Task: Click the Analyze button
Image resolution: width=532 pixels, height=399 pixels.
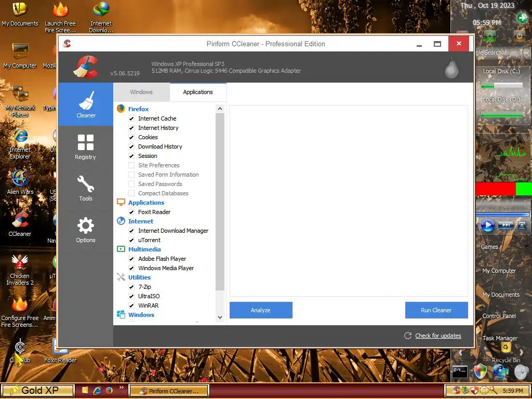Action: click(x=261, y=310)
